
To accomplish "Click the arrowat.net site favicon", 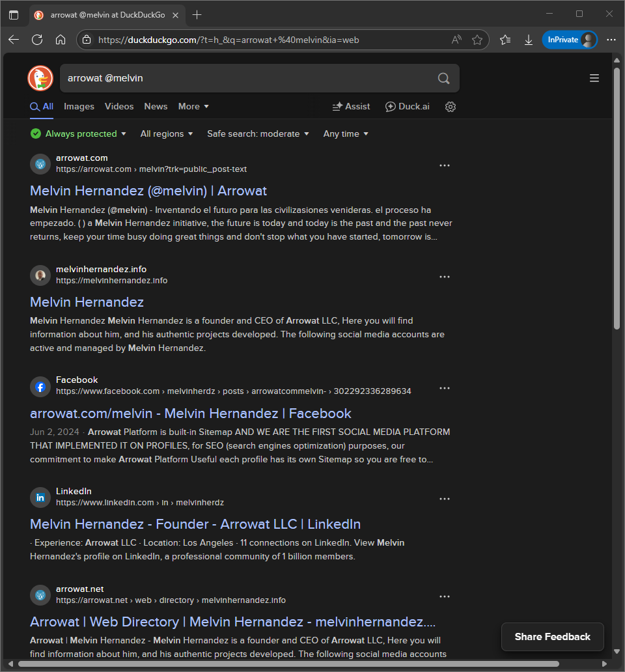I will (x=40, y=595).
